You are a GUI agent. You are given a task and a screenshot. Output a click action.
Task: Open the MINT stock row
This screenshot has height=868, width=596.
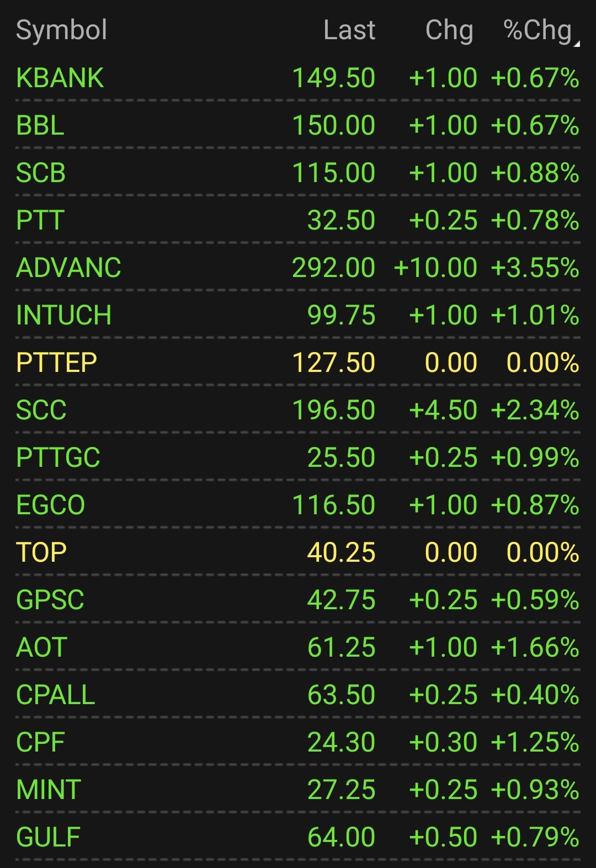pyautogui.click(x=298, y=790)
